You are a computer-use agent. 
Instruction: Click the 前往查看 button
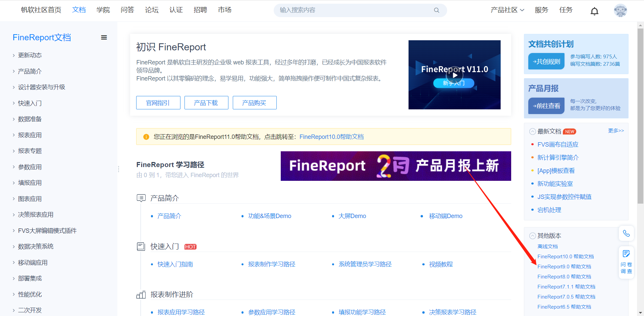pos(546,106)
